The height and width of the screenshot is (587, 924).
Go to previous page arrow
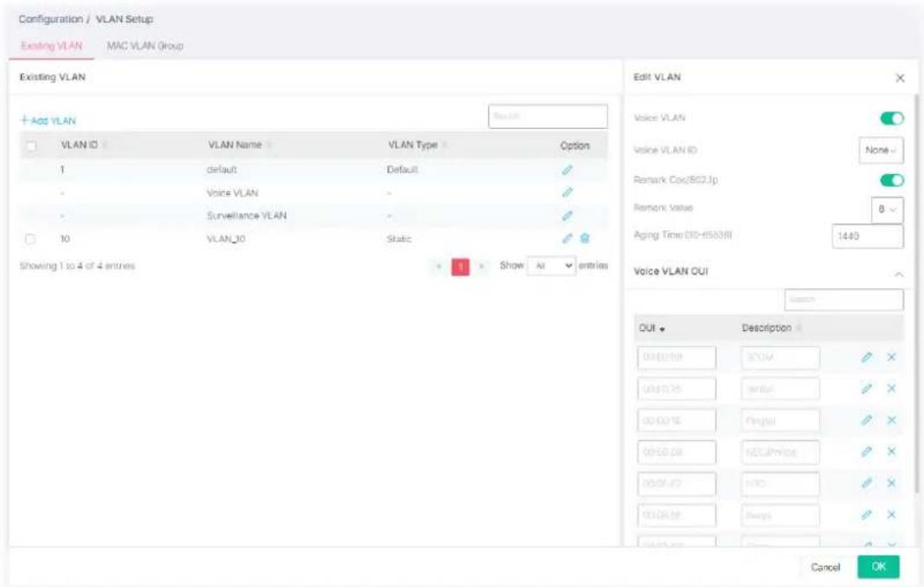pos(439,267)
